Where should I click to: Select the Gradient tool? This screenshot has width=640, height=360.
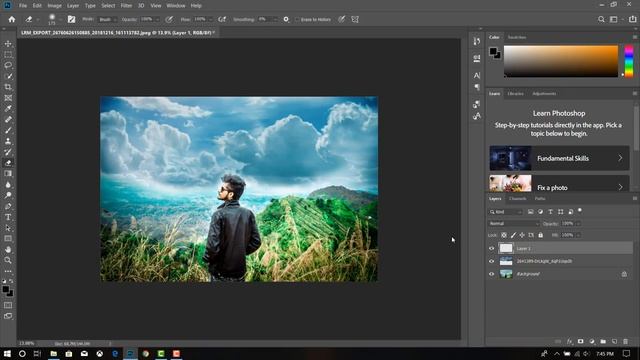click(8, 173)
